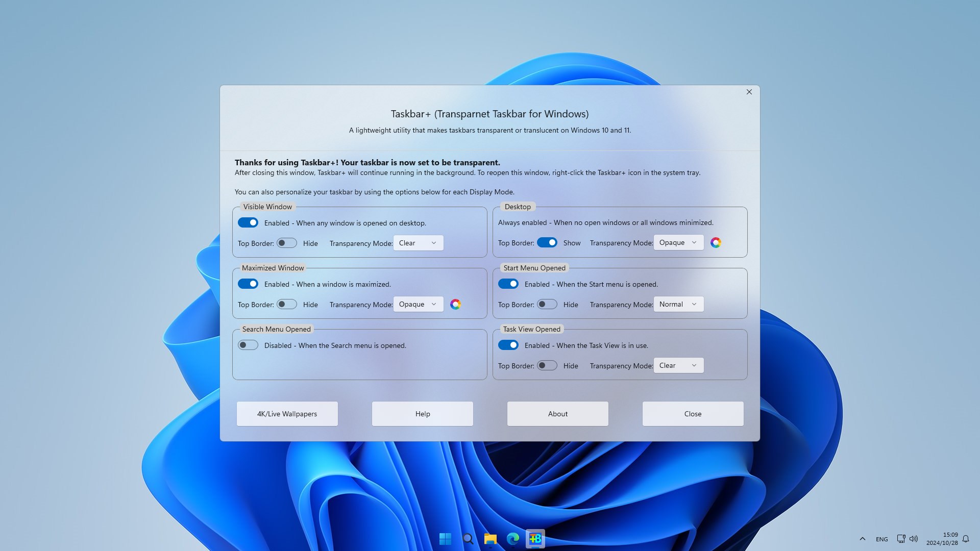Click the Taskbar+ icon on the taskbar
Image resolution: width=980 pixels, height=551 pixels.
[x=535, y=538]
